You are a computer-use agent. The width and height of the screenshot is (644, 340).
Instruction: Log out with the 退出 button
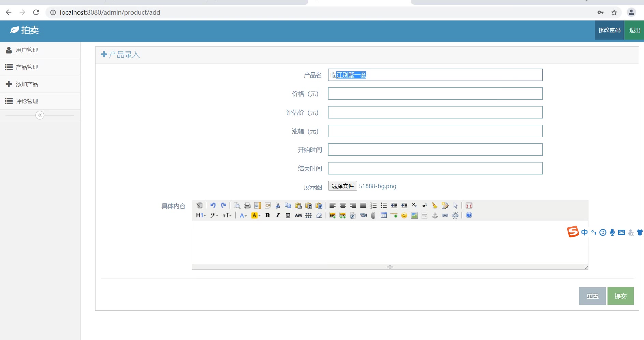point(634,30)
